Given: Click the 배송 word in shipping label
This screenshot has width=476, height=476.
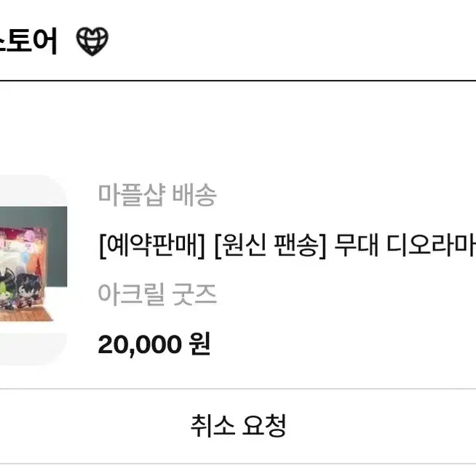Looking at the screenshot, I should [194, 194].
